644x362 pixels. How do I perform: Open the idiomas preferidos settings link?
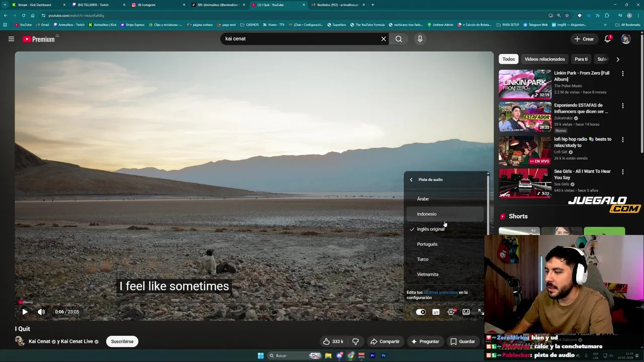[x=441, y=292]
